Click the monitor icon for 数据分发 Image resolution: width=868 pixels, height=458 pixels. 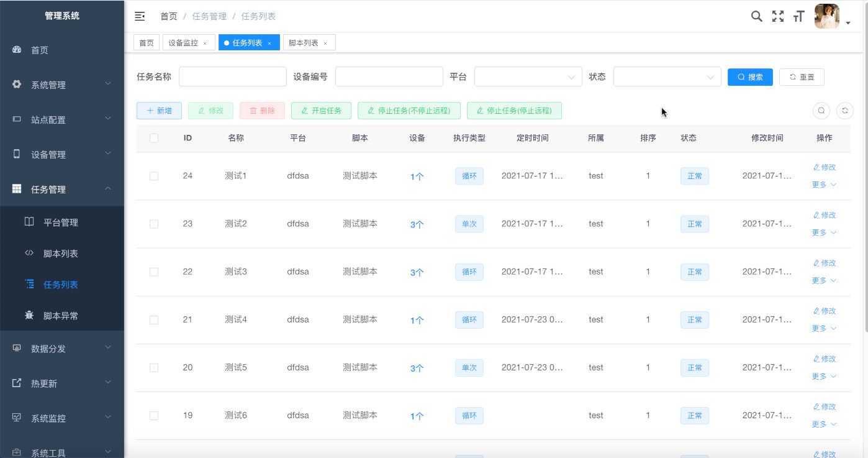click(17, 348)
